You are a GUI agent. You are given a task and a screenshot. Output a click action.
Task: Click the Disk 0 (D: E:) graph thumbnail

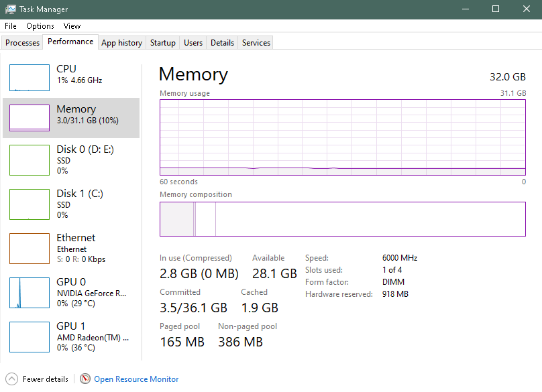30,160
